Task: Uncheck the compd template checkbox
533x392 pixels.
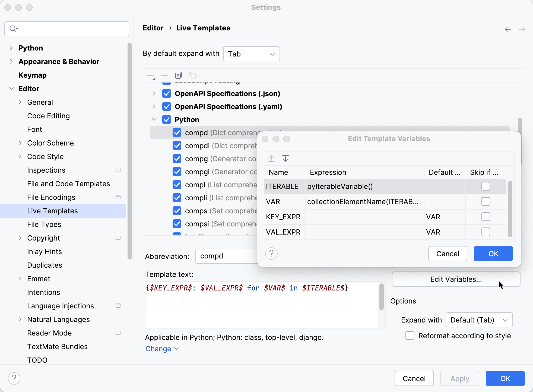Action: pos(177,132)
